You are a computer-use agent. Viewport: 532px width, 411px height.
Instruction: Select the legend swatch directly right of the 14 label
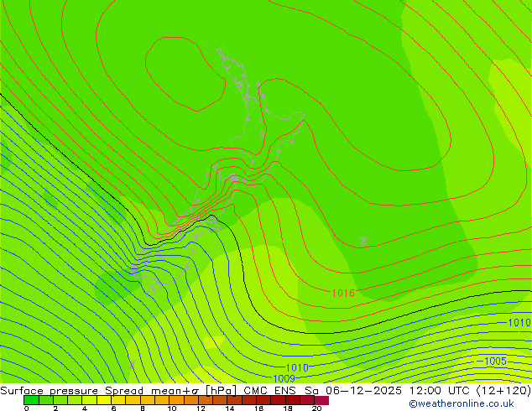pos(234,400)
